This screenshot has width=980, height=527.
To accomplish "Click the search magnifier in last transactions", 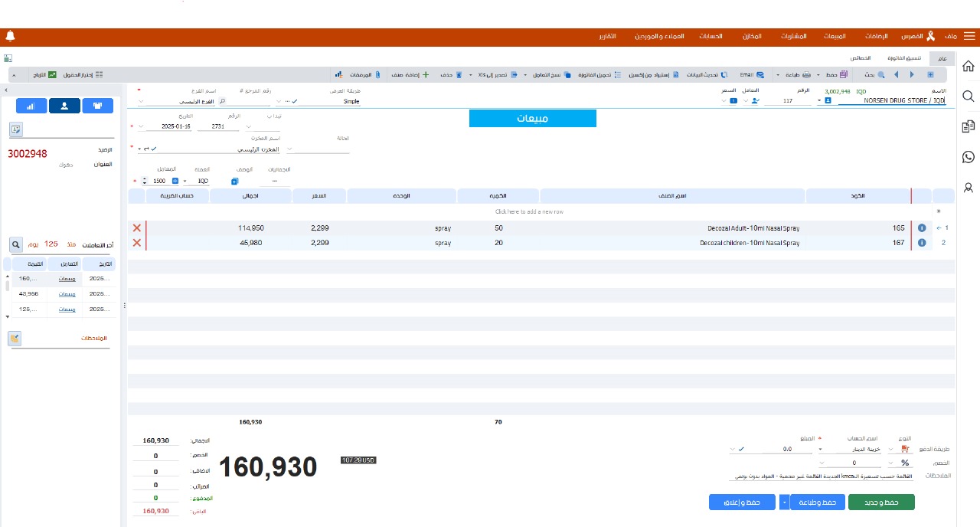I will pyautogui.click(x=16, y=244).
